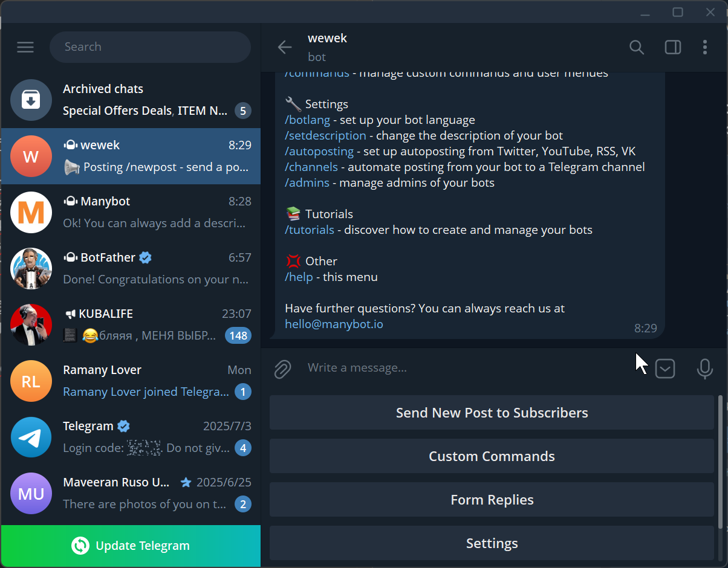Screen dimensions: 728x568
Task: Run the /botlang command link
Action: tap(307, 120)
